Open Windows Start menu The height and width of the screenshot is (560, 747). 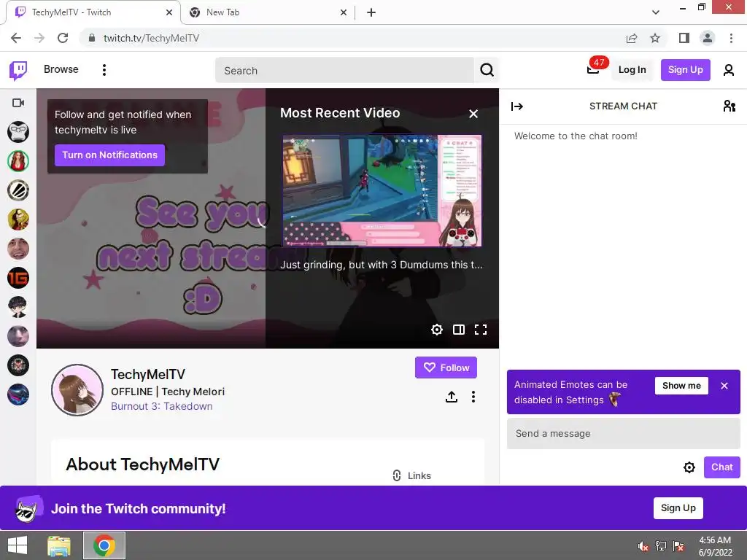click(18, 545)
